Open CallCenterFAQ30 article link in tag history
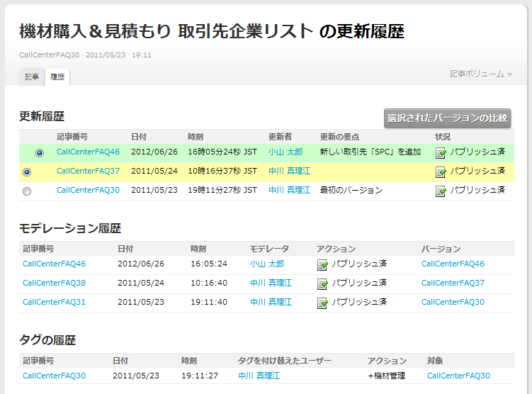This screenshot has height=394, width=532. (54, 376)
